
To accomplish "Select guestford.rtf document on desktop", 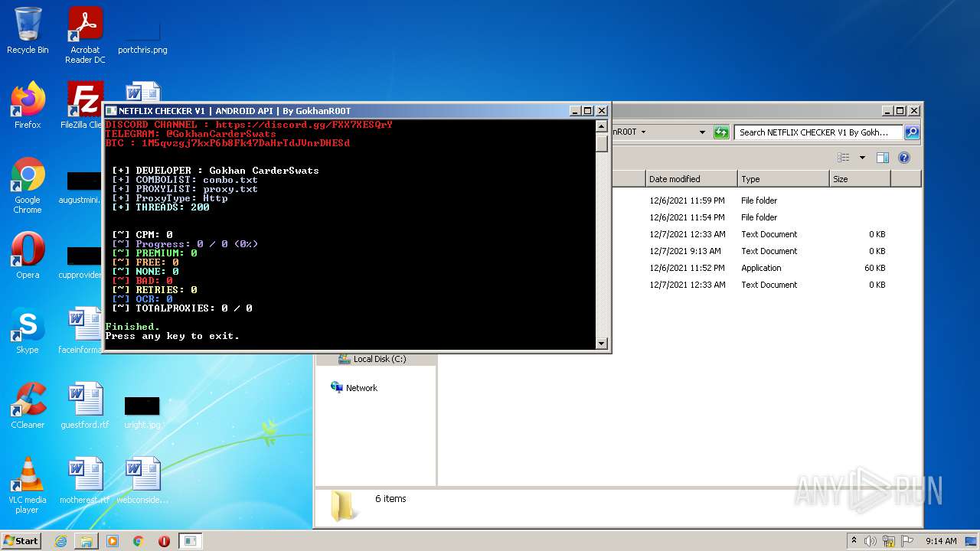I will coord(85,406).
